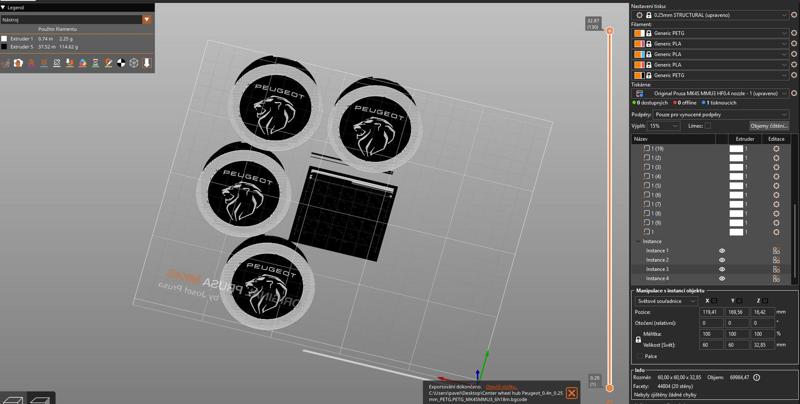Open filament settings gear for first Generic PETG

coord(794,33)
